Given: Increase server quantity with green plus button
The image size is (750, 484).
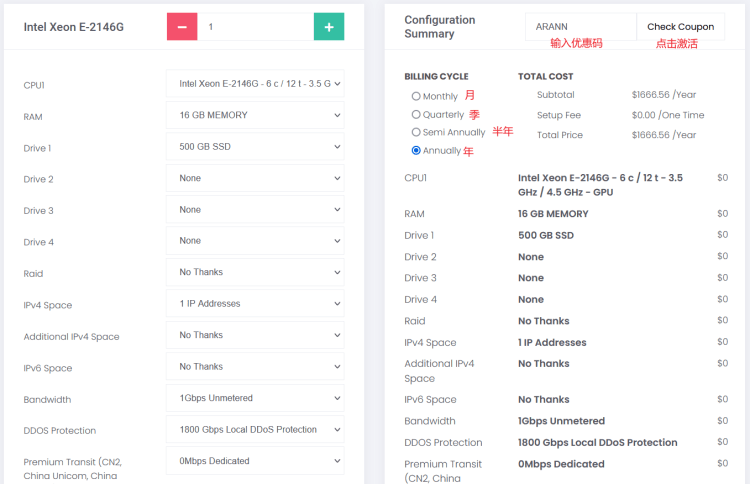Looking at the screenshot, I should [x=329, y=27].
